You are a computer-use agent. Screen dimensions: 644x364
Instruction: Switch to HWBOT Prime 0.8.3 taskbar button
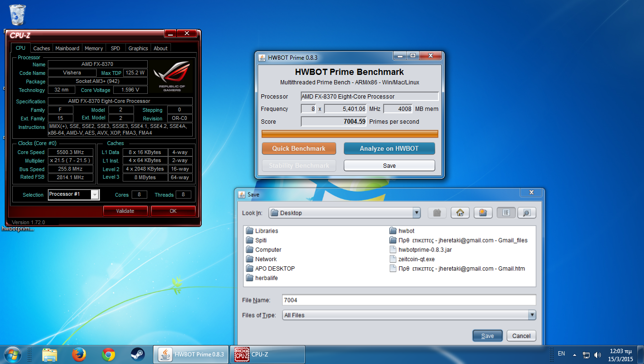(191, 355)
